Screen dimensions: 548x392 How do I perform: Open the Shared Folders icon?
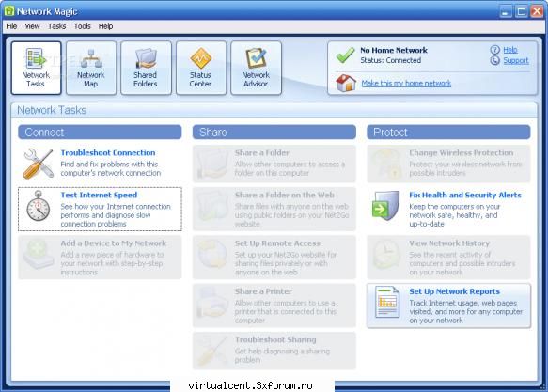146,68
